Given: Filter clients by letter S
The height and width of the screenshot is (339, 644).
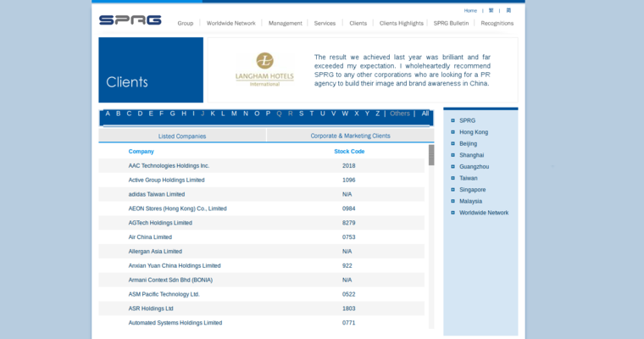Looking at the screenshot, I should click(301, 114).
